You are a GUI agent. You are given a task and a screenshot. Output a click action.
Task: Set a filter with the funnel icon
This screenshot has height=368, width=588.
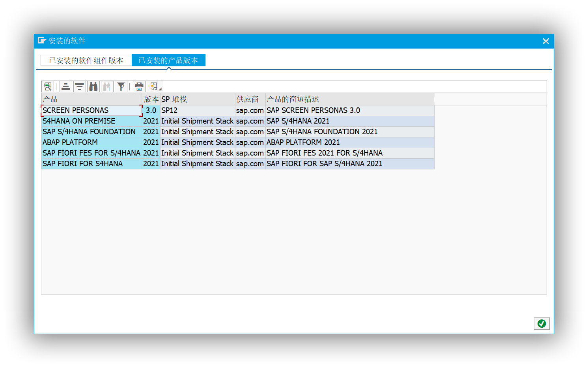pyautogui.click(x=121, y=86)
